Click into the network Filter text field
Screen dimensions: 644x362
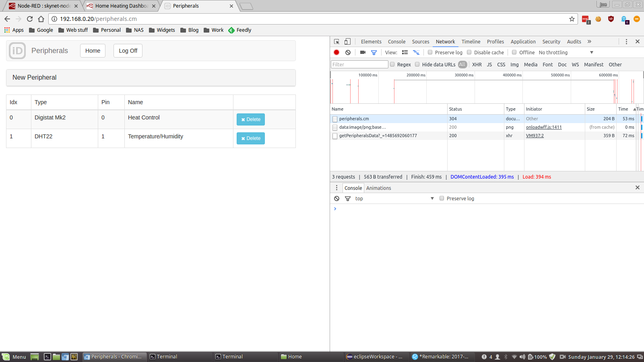point(359,64)
